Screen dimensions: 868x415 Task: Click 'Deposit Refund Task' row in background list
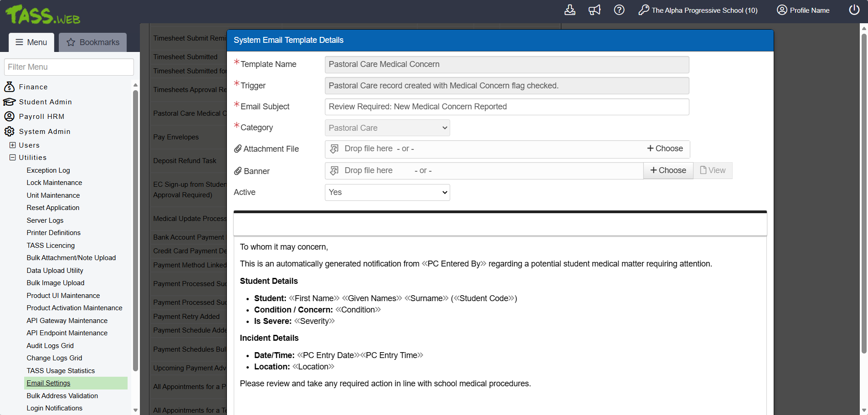[185, 161]
